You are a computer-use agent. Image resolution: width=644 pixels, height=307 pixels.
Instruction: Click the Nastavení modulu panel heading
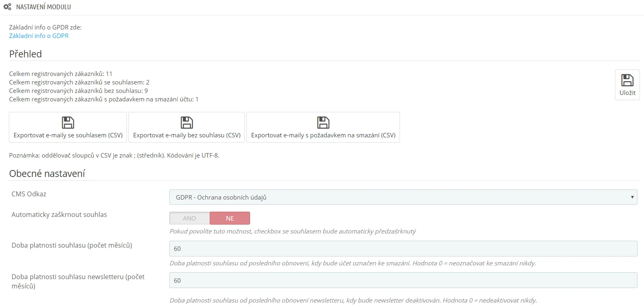pyautogui.click(x=43, y=7)
